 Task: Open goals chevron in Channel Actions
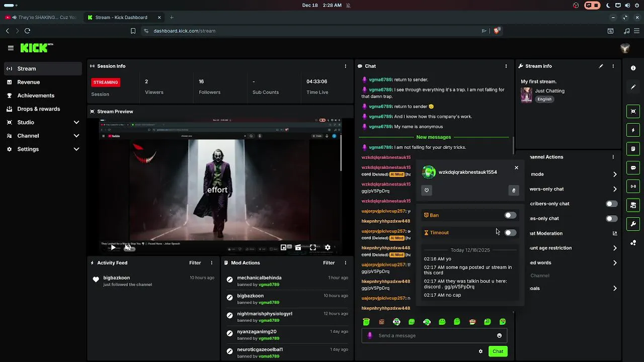pos(615,289)
